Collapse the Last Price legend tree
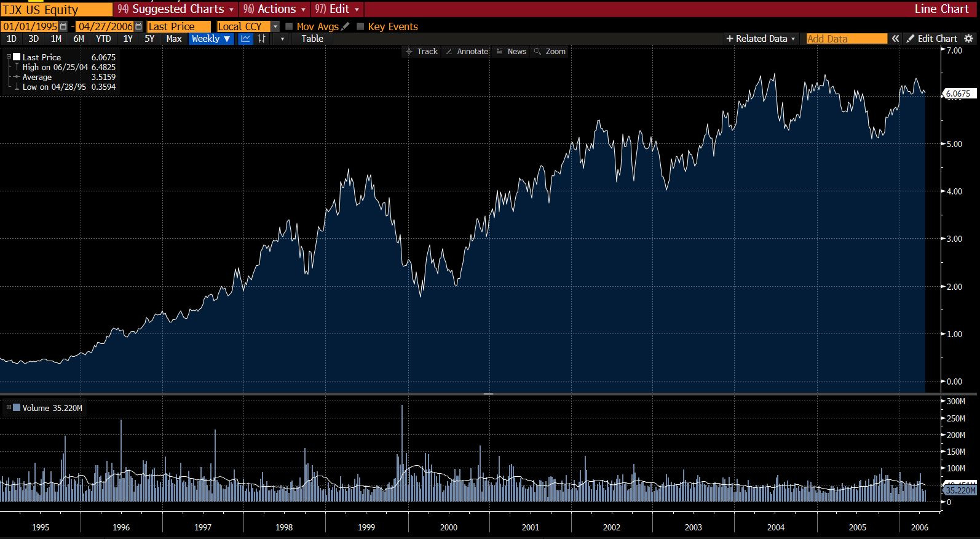This screenshot has height=539, width=980. point(9,57)
